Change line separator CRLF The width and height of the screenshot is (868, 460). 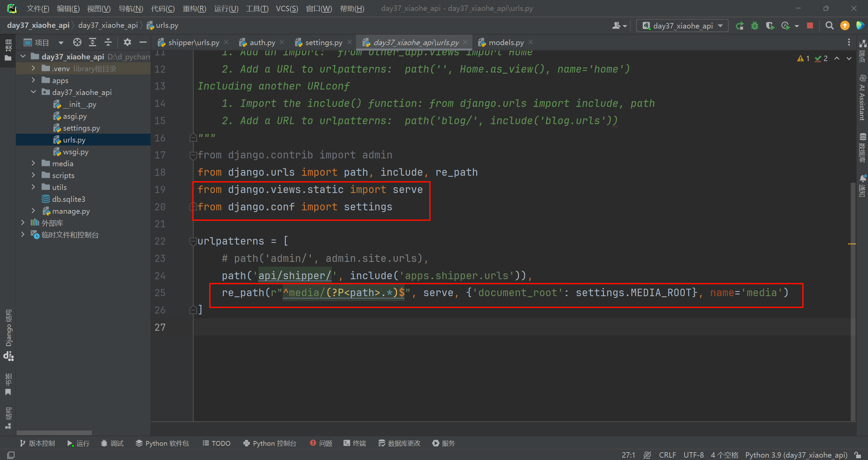click(667, 455)
